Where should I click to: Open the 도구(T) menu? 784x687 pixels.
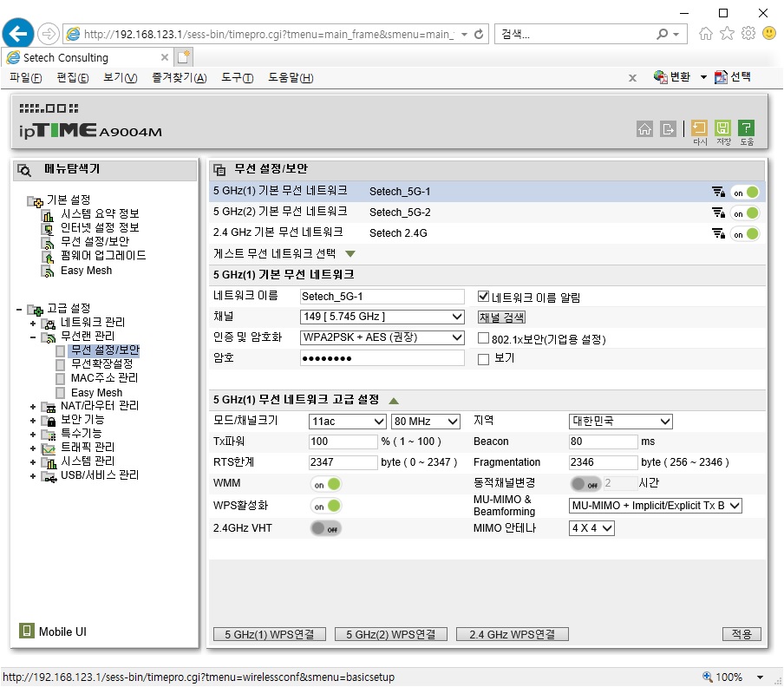coord(237,77)
